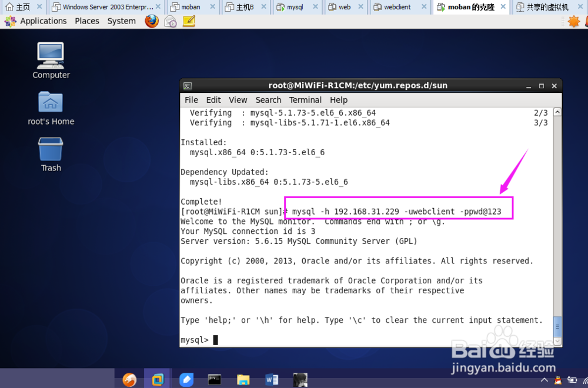Click the mysql> prompt line

point(194,340)
